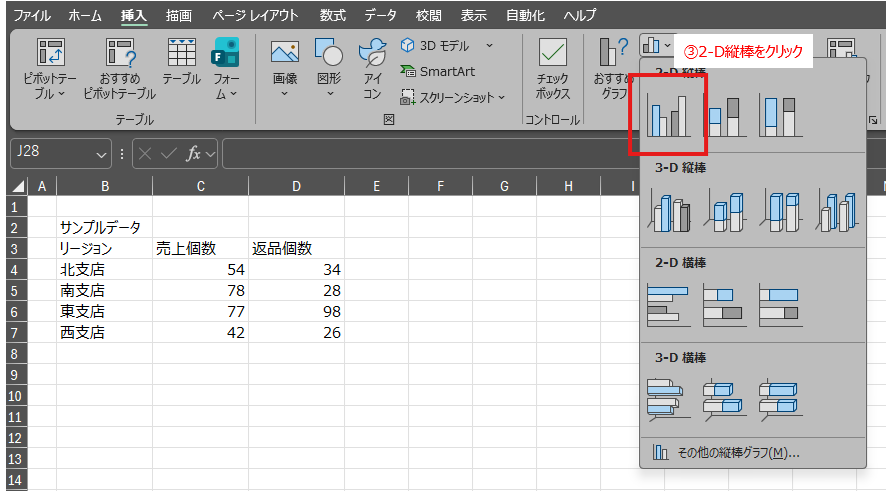This screenshot has height=494, width=891.
Task: Click the チェックボックス control button
Action: click(x=552, y=68)
